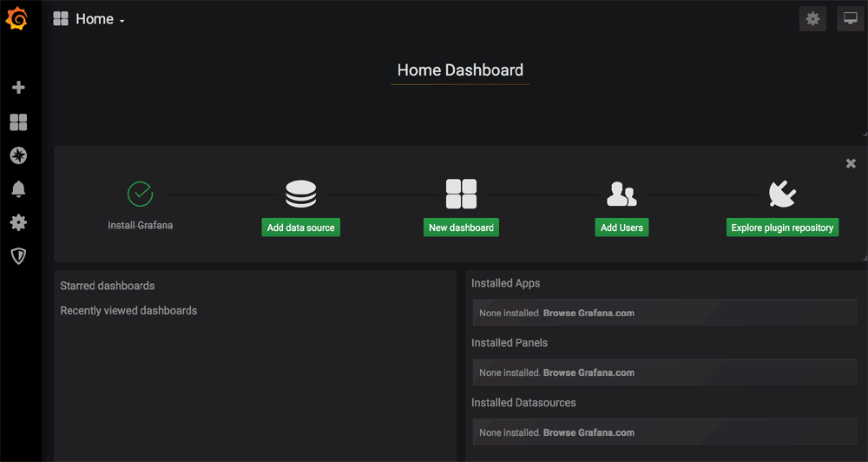Screen dimensions: 868x462
Task: Open Configuration gear icon in sidebar
Action: (18, 222)
